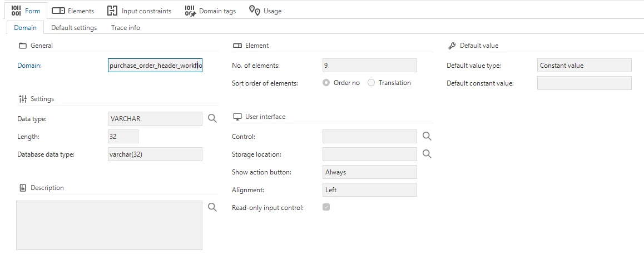Click into the Domain name input field

point(155,66)
